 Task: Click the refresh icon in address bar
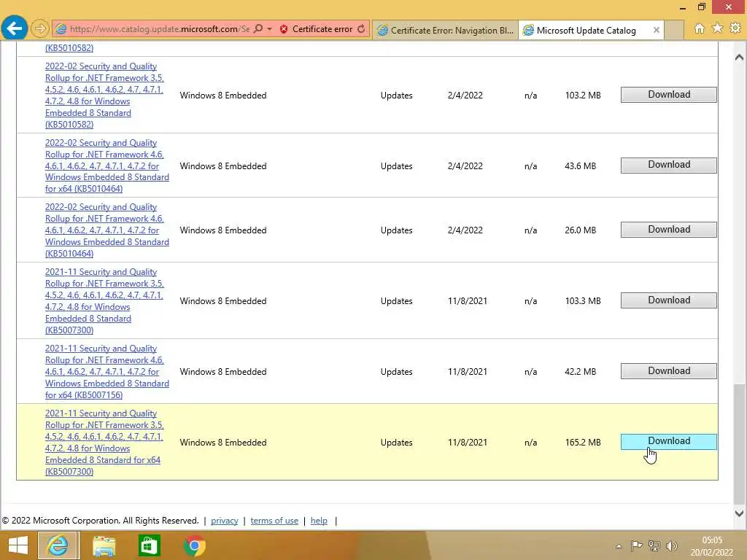tap(361, 29)
